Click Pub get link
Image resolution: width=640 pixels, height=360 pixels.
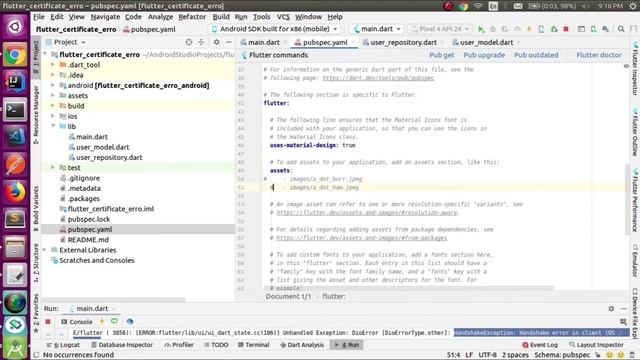tap(442, 55)
